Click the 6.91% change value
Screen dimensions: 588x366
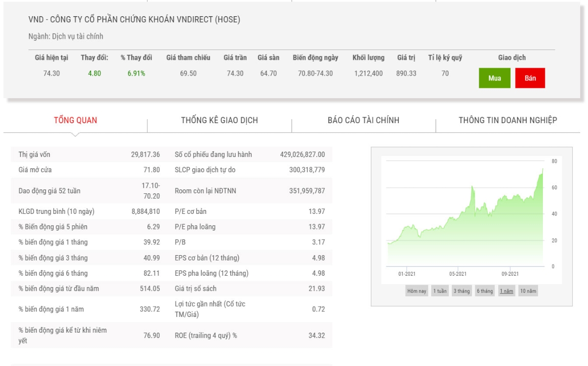(136, 74)
